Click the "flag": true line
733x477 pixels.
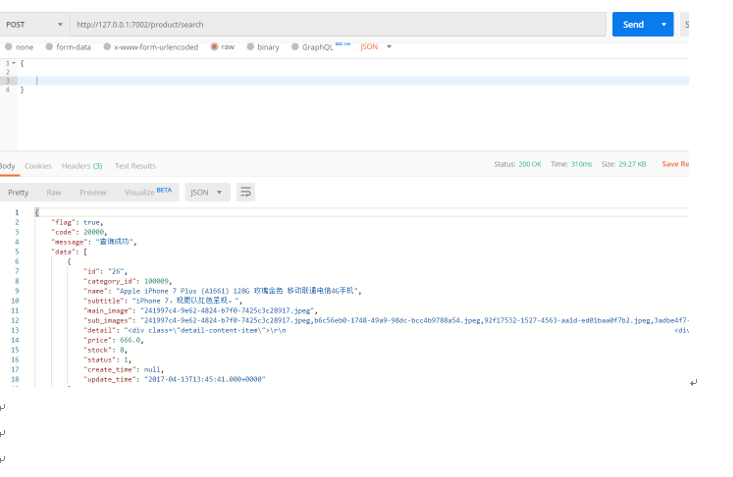click(77, 222)
